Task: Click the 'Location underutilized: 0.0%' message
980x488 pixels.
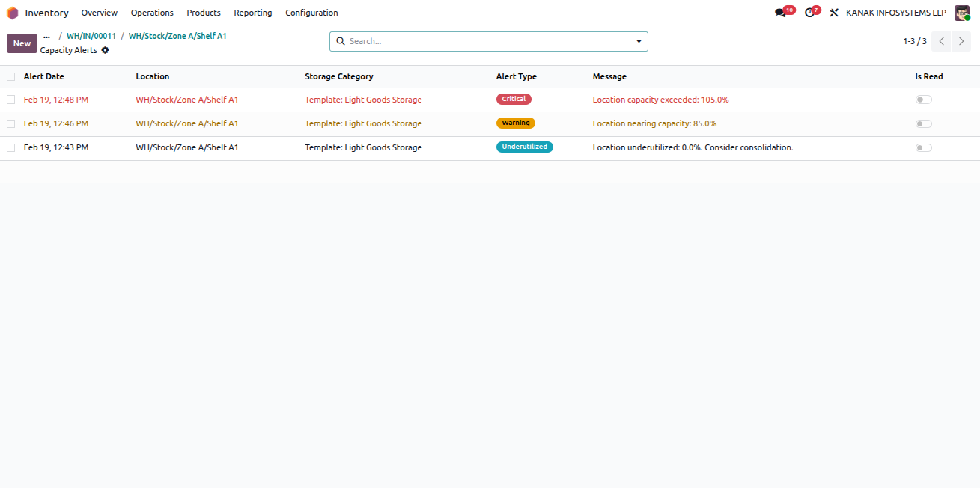Action: pyautogui.click(x=693, y=147)
